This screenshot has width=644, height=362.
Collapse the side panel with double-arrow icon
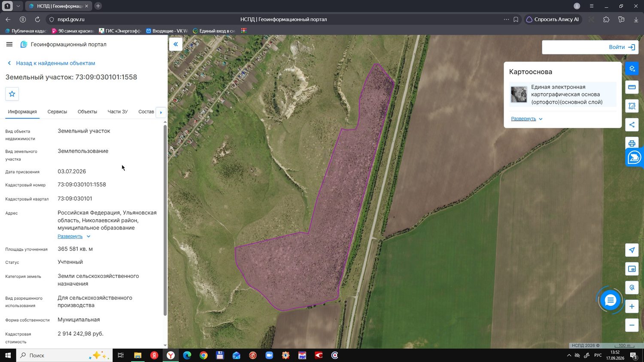tap(176, 44)
